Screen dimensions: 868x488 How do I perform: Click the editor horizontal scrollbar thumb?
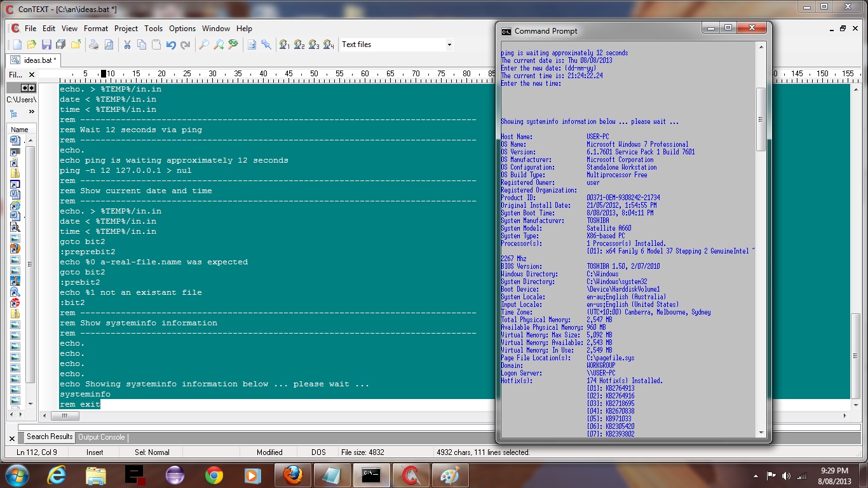[64, 416]
